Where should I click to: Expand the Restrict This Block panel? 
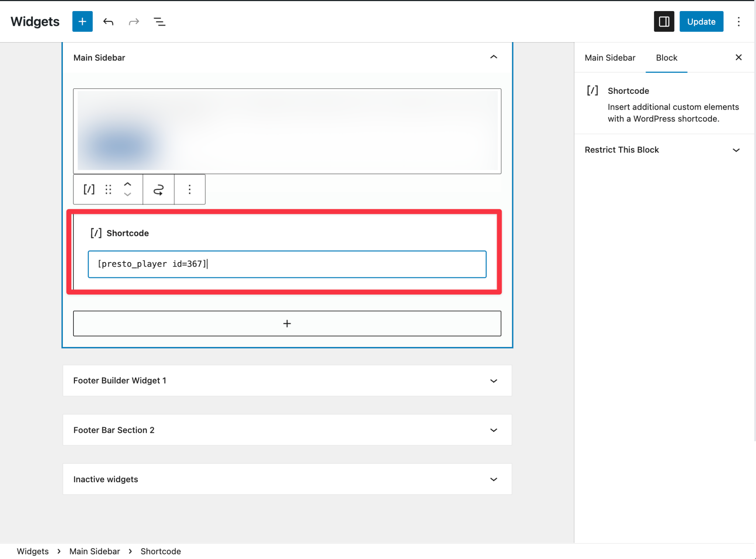coord(736,150)
